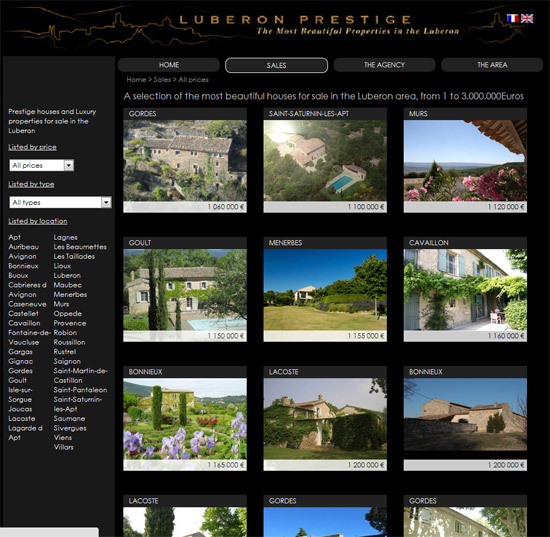Switch site language to French flag

coord(512,18)
